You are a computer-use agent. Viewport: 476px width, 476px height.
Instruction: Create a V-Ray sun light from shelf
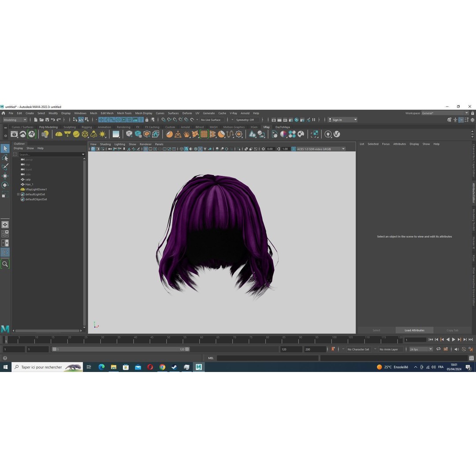click(x=103, y=134)
